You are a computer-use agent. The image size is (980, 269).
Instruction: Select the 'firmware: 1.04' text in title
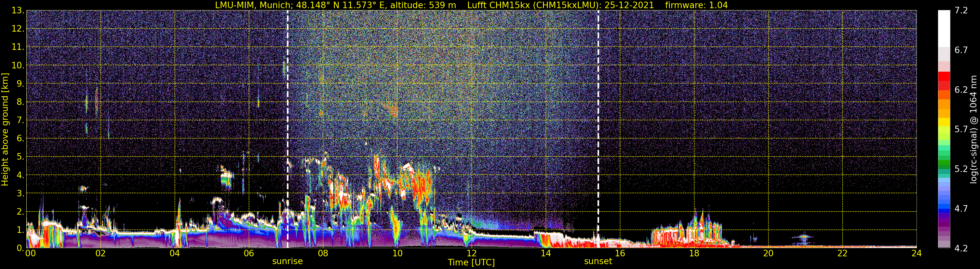pos(696,5)
